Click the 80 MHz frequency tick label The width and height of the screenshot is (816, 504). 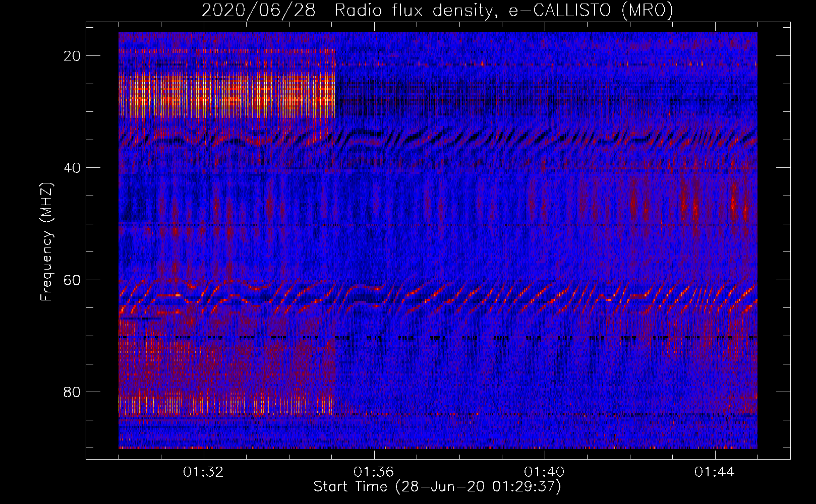pos(73,392)
